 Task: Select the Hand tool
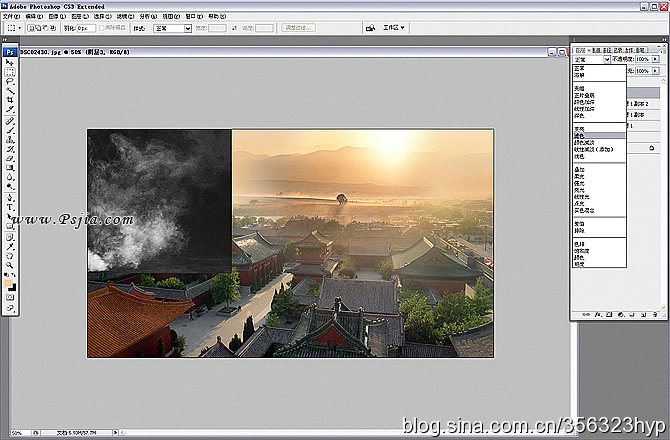pyautogui.click(x=10, y=256)
